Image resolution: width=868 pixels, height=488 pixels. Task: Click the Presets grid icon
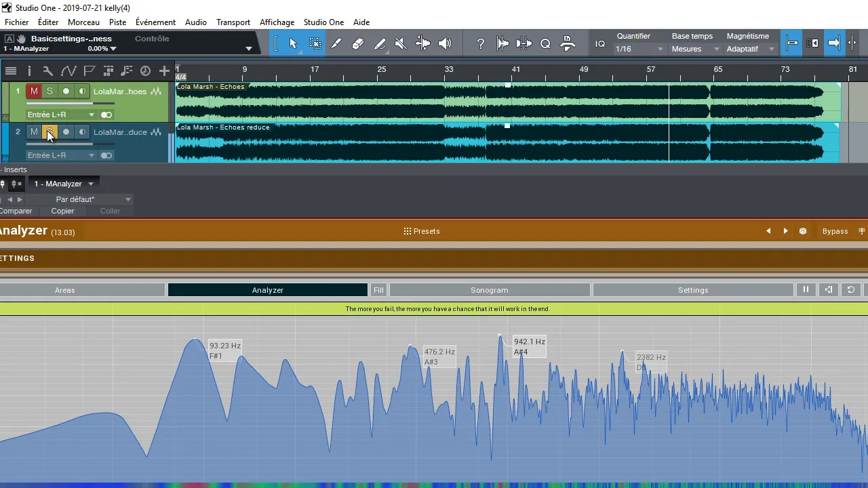[x=408, y=231]
